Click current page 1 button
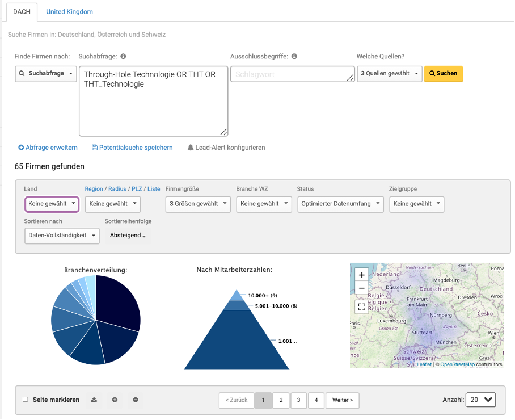The height and width of the screenshot is (420, 515). (263, 400)
